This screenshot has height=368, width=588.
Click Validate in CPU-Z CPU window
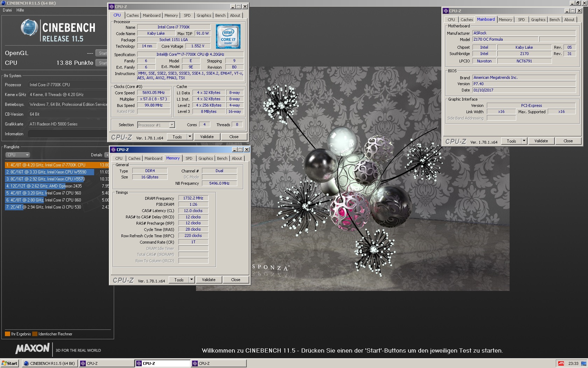207,137
